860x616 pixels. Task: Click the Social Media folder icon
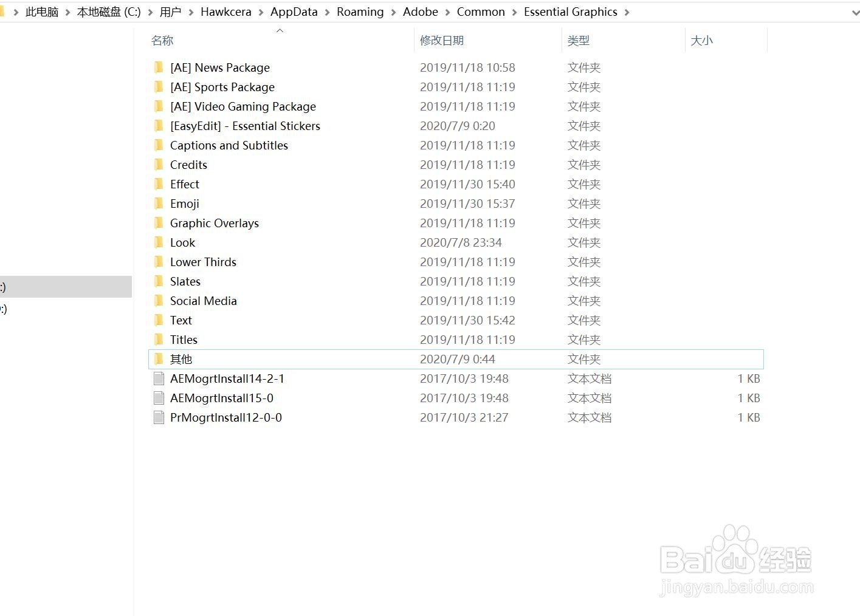click(x=159, y=301)
